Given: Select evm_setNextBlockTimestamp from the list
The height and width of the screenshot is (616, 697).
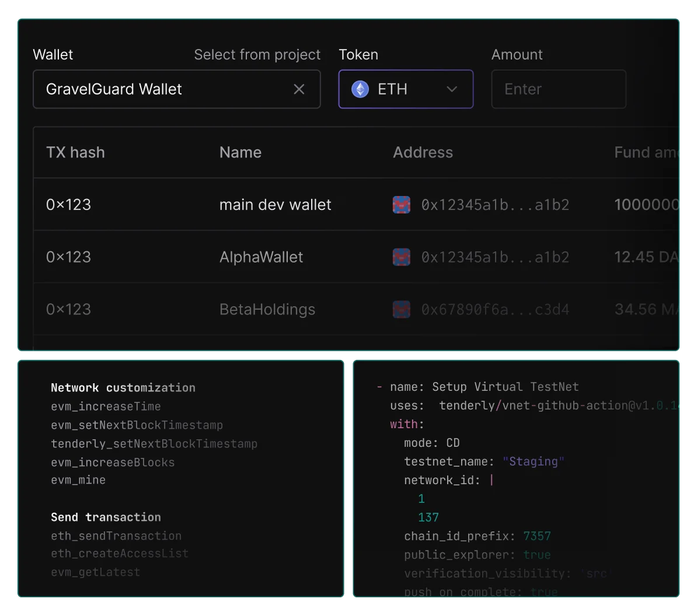Looking at the screenshot, I should point(137,425).
